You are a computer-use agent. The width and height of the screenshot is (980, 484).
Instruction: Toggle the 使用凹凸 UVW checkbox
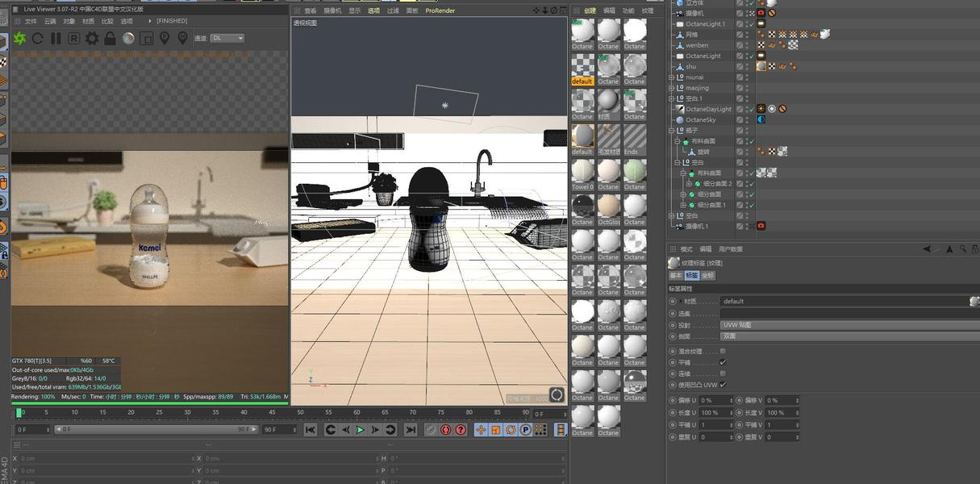(723, 385)
